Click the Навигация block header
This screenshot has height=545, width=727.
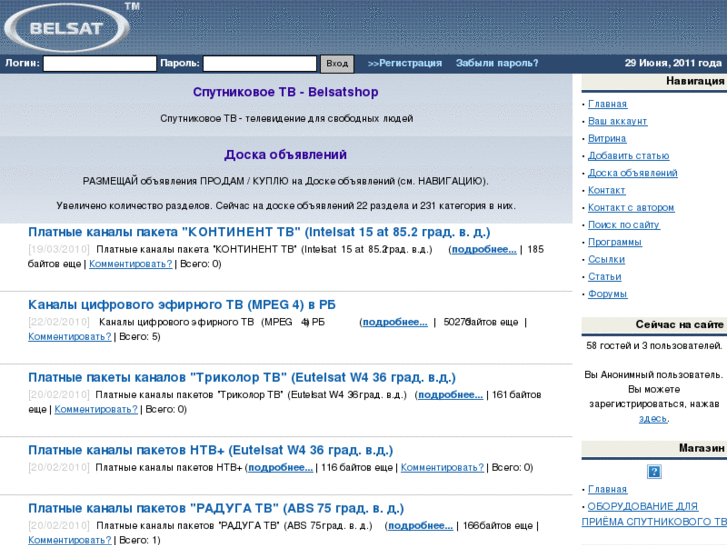[x=654, y=81]
